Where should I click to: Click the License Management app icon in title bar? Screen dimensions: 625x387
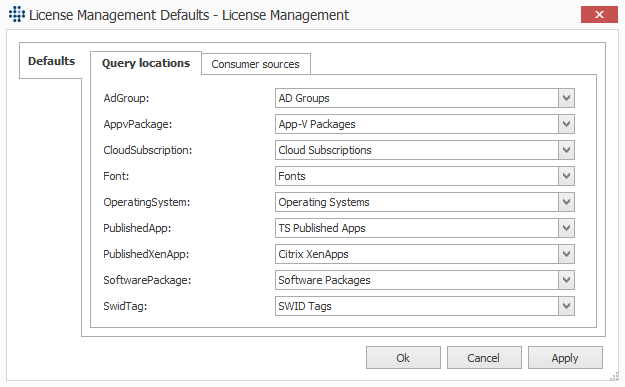17,14
